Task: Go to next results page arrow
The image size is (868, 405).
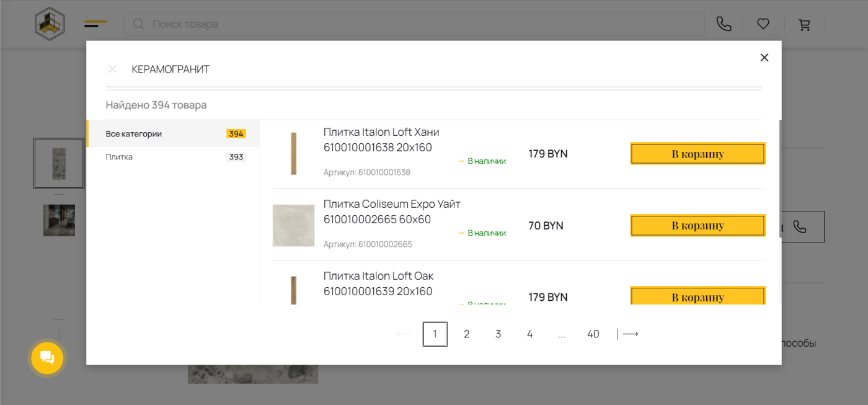Action: click(630, 334)
